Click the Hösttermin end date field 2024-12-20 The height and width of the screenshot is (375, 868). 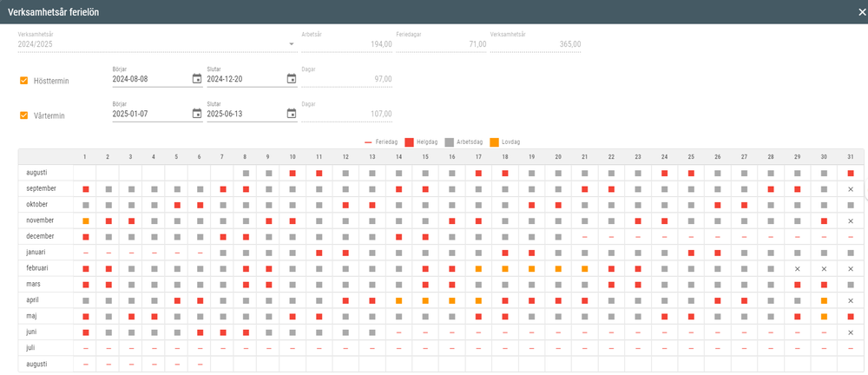(x=244, y=79)
